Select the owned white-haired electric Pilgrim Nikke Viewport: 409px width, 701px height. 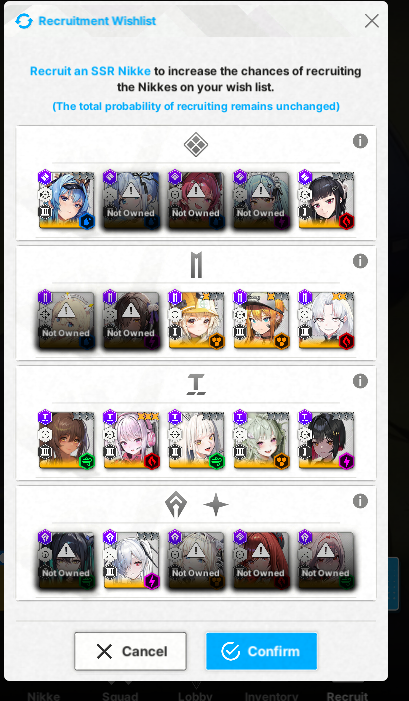pyautogui.click(x=131, y=560)
